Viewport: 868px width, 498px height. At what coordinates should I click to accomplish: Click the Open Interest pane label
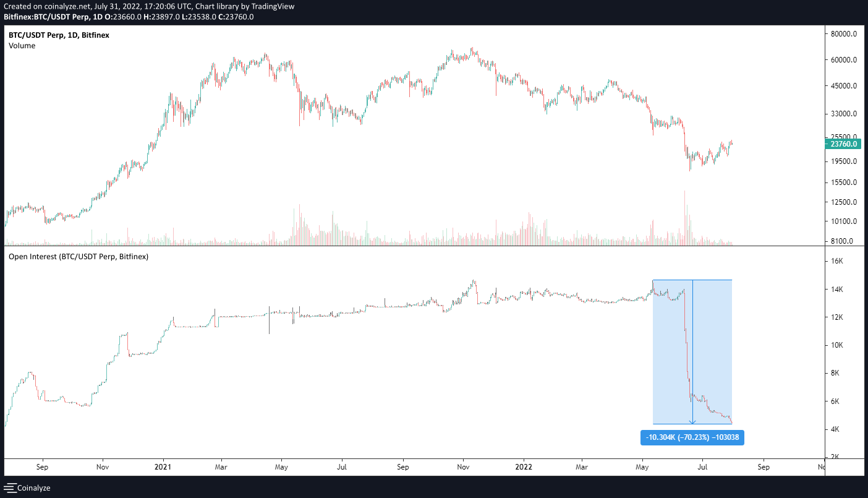78,256
